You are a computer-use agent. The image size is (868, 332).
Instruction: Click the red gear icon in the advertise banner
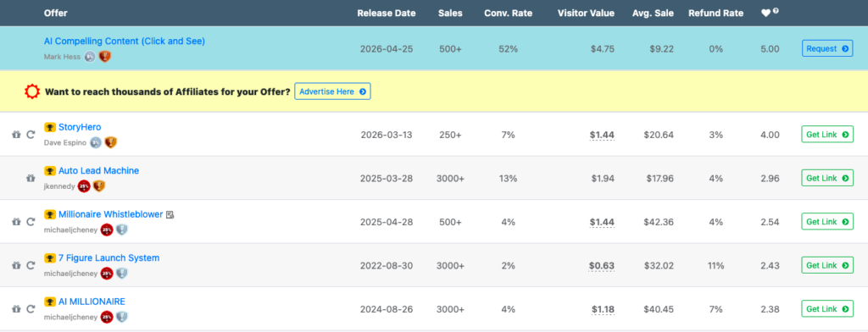click(33, 91)
